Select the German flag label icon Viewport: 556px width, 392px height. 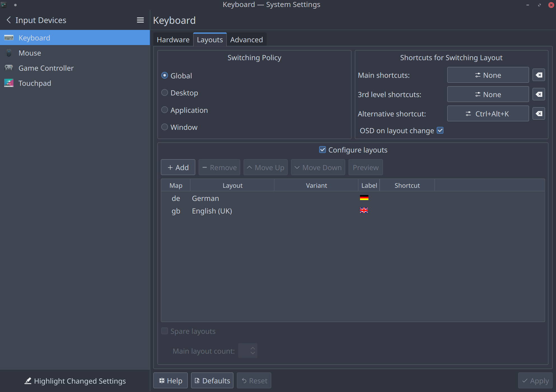point(364,198)
